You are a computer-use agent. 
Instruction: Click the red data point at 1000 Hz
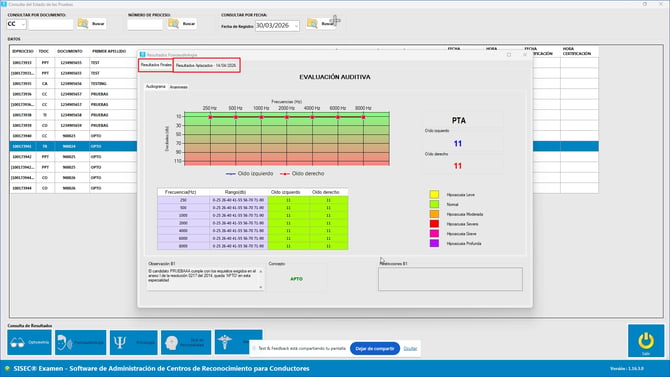pos(262,117)
